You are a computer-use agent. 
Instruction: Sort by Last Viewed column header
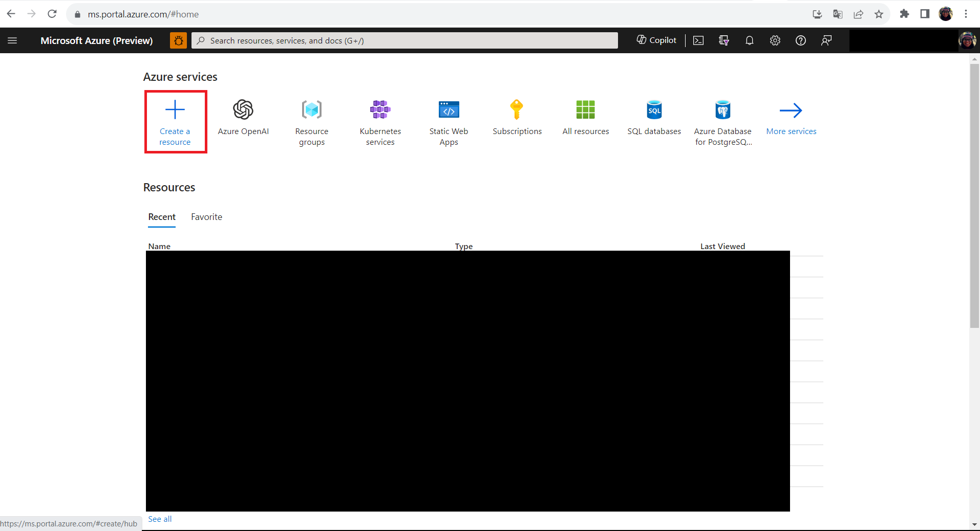tap(722, 246)
